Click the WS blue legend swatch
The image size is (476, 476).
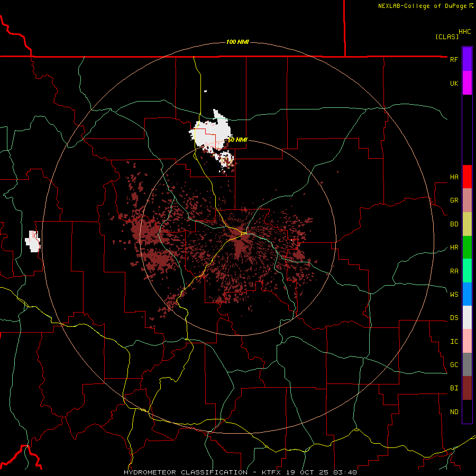pyautogui.click(x=467, y=294)
